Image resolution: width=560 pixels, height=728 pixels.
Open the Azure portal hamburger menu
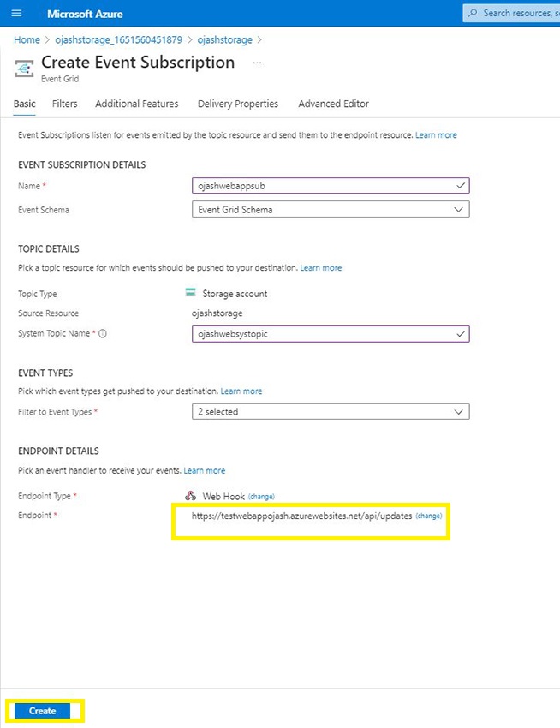(x=16, y=14)
